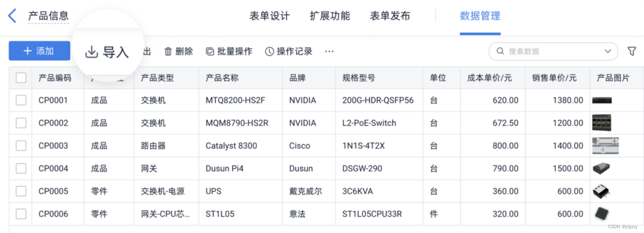Open the CP0003 router product thumbnail
This screenshot has height=233, width=644.
[605, 146]
